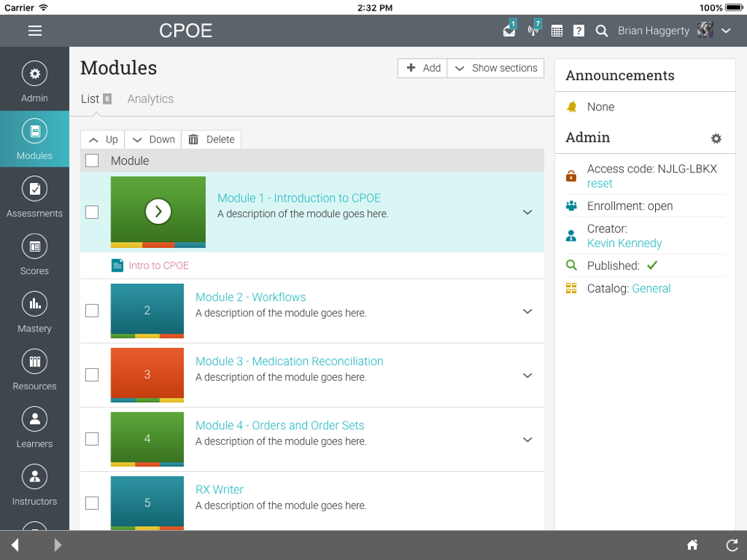The width and height of the screenshot is (747, 560).
Task: Expand the Module 1 options chevron
Action: [527, 212]
